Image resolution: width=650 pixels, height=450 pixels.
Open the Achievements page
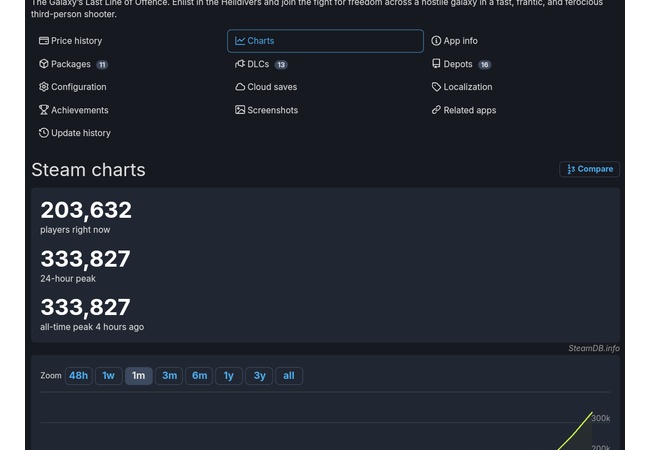click(x=73, y=110)
